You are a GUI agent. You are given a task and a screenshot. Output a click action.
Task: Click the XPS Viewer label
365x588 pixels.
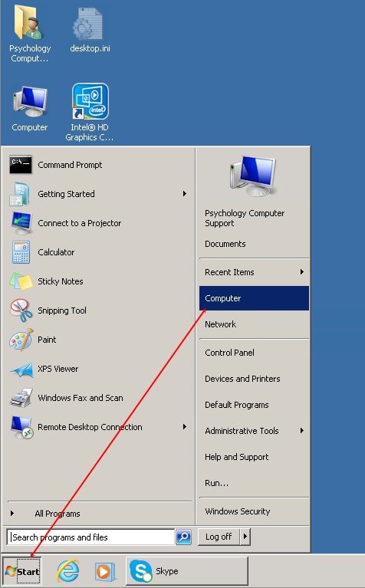(58, 369)
